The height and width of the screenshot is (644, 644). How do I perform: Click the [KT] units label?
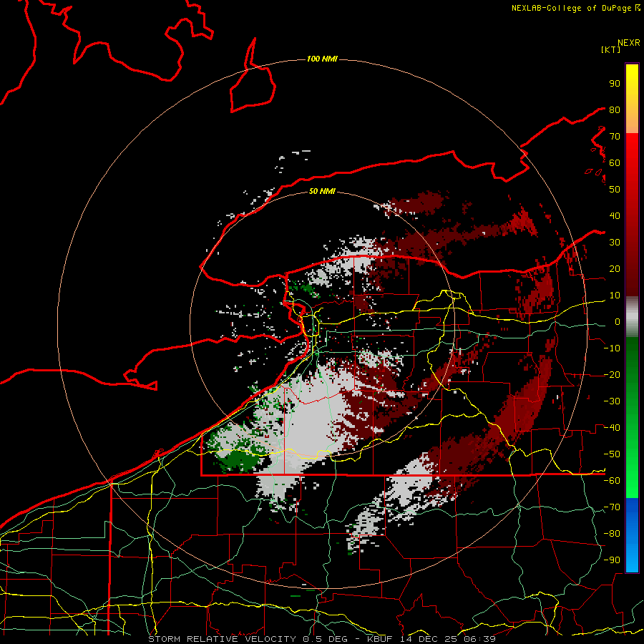coord(610,49)
